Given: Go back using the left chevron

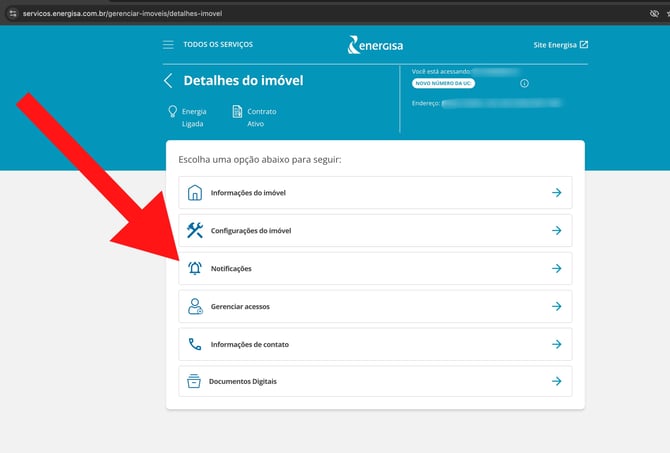Looking at the screenshot, I should pyautogui.click(x=168, y=80).
